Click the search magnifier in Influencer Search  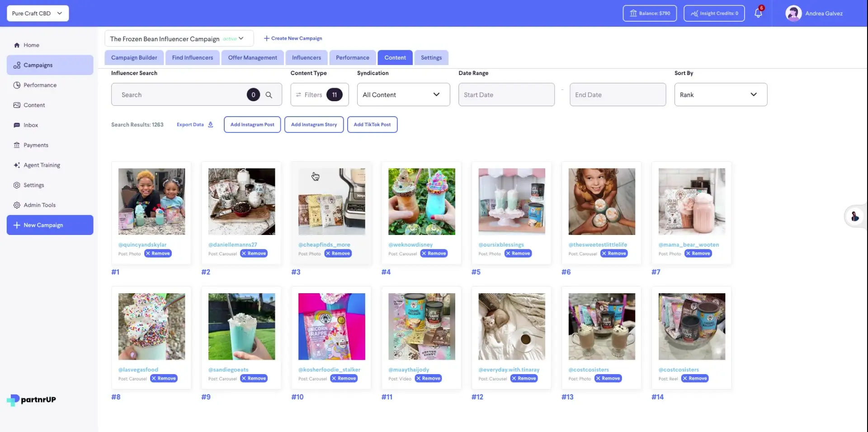(269, 94)
